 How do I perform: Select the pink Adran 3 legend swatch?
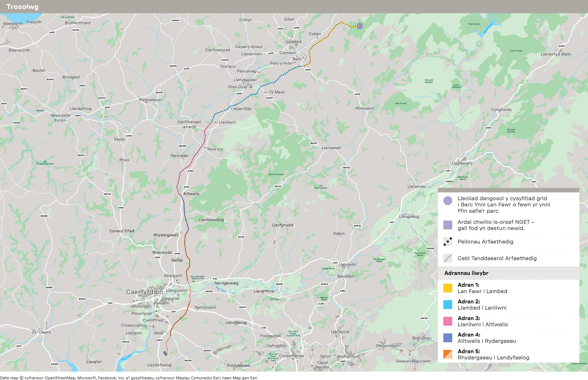click(x=448, y=321)
